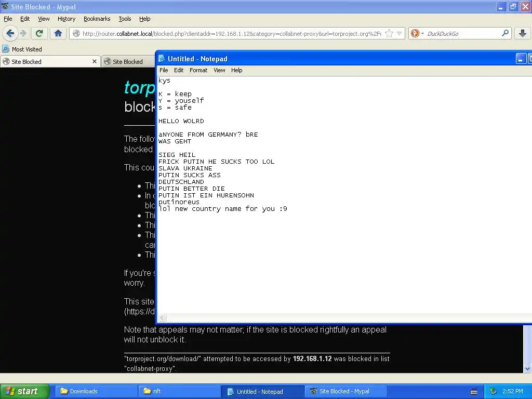Click the 'WAS GEHT' line in Notepad
Viewport: 532px width, 399px height.
pyautogui.click(x=175, y=141)
